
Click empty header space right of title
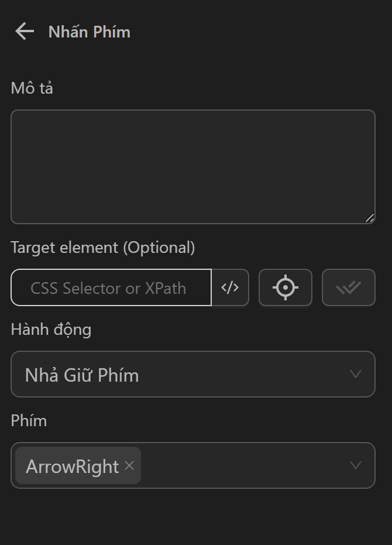pos(263,32)
